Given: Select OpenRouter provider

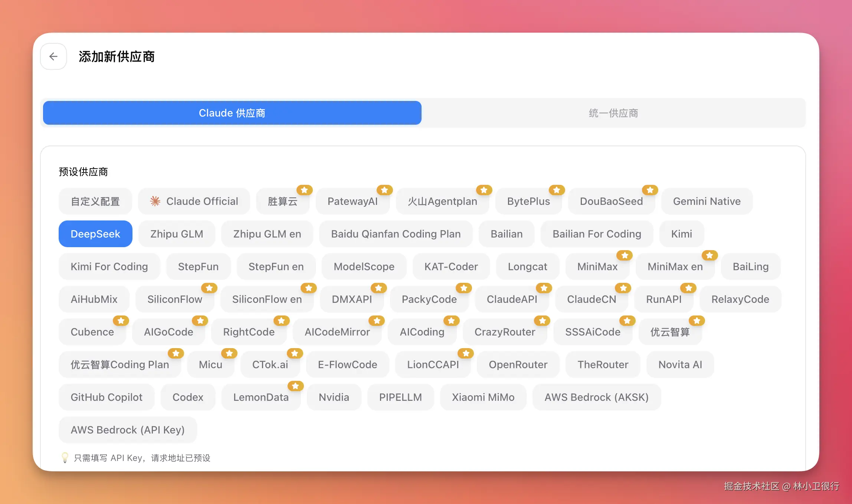Looking at the screenshot, I should [518, 364].
